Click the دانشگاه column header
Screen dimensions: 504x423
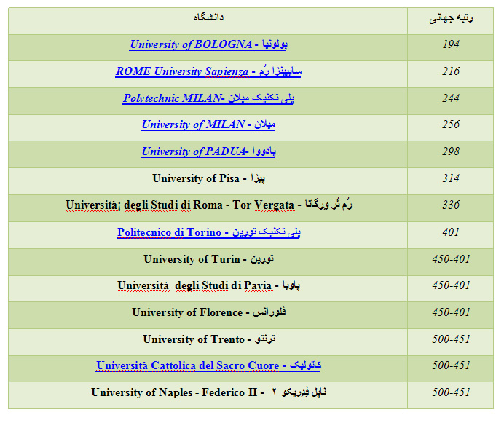pos(208,17)
